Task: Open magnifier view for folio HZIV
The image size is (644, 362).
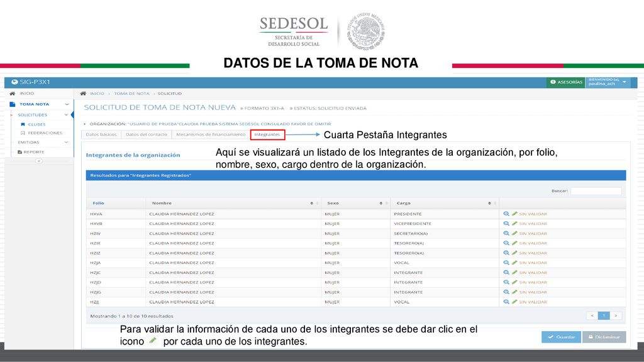Action: pos(506,233)
